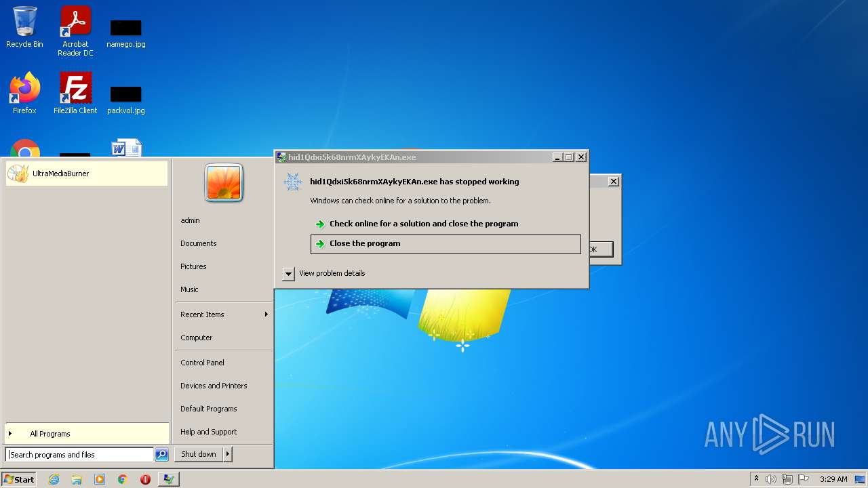Viewport: 868px width, 488px height.
Task: Select the namego.jpg file on the desktop
Action: coord(126,33)
